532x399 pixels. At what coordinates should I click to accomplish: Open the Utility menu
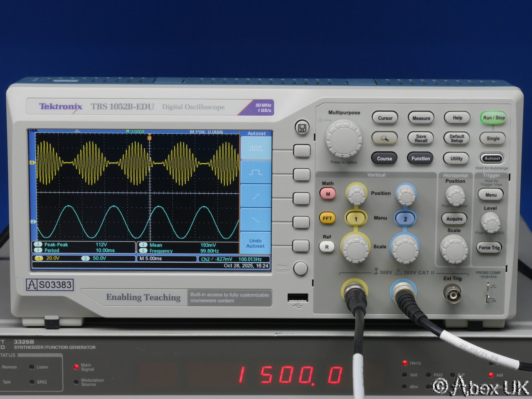coord(456,158)
